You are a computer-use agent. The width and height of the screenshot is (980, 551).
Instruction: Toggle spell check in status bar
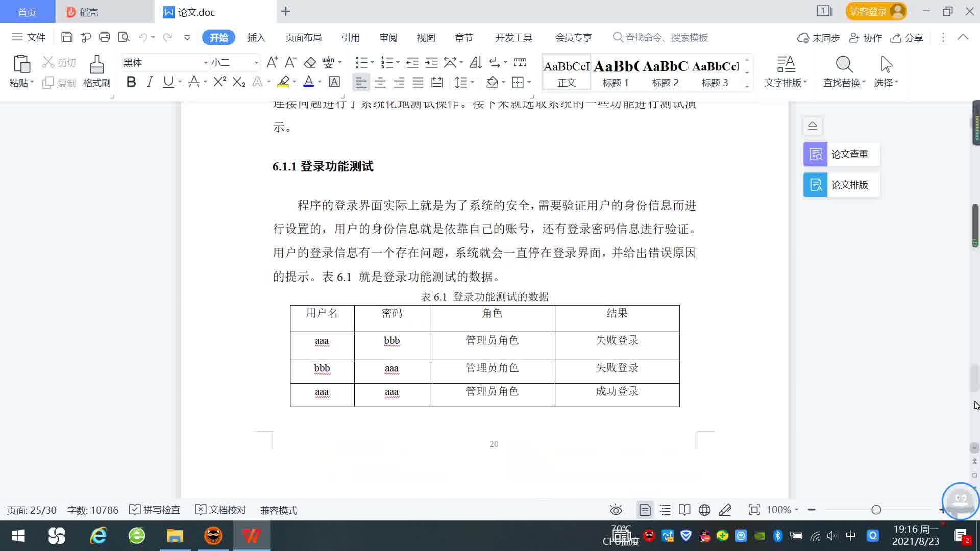[x=155, y=510]
